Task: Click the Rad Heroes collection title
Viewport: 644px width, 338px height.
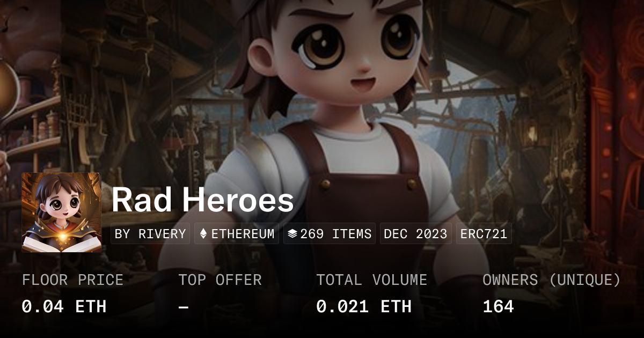Action: point(203,201)
